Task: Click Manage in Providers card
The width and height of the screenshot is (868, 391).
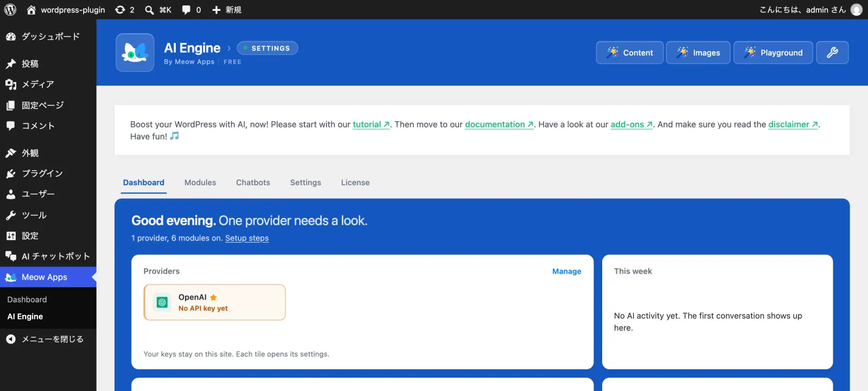Action: 567,271
